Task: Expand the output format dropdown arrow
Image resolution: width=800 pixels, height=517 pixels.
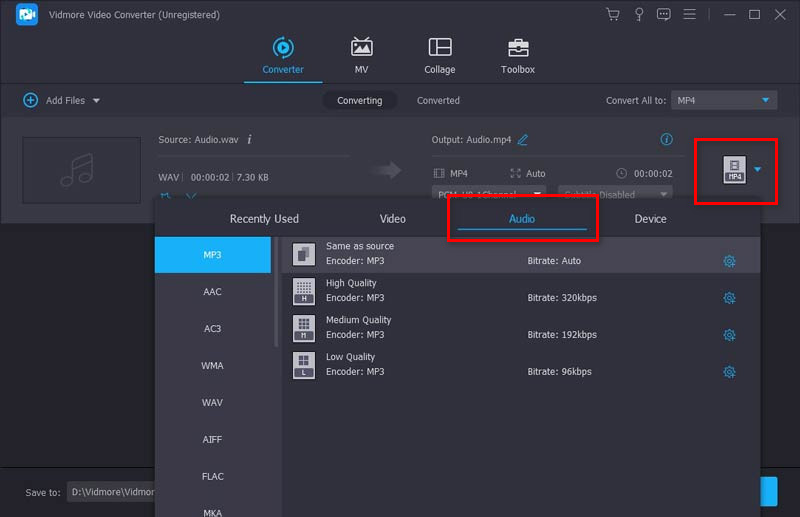Action: tap(758, 169)
